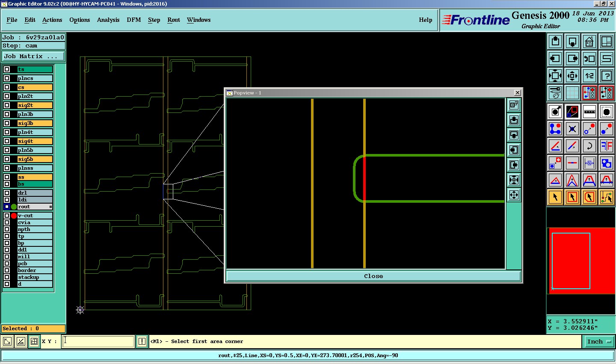Click the zoom in expand arrows icon
The height and width of the screenshot is (364, 616).
(x=555, y=76)
